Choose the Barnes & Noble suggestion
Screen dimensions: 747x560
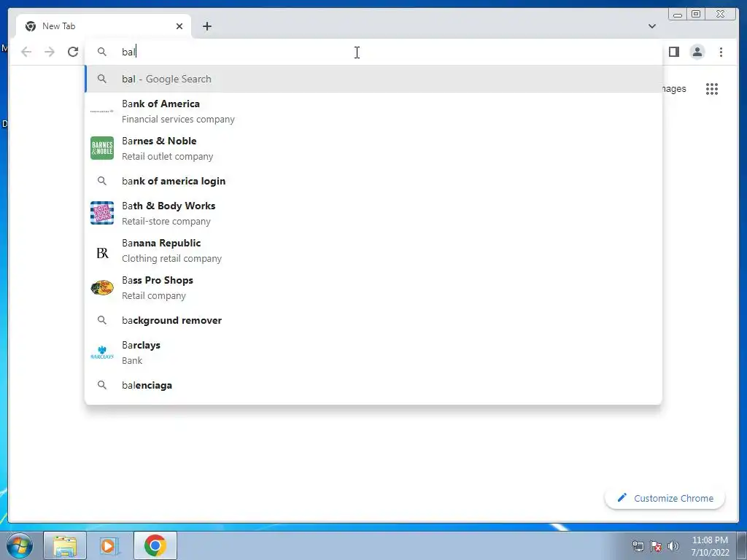point(373,148)
